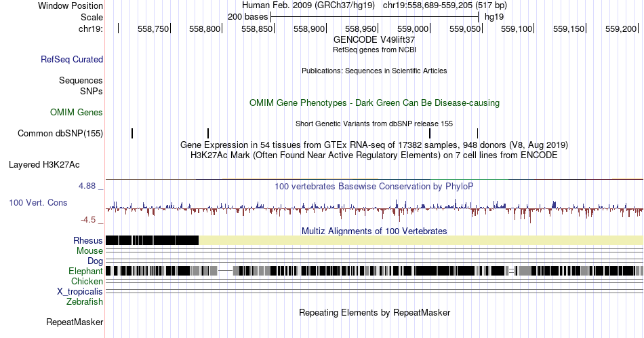Click the SNPs track label
The width and height of the screenshot is (644, 338).
pos(92,91)
